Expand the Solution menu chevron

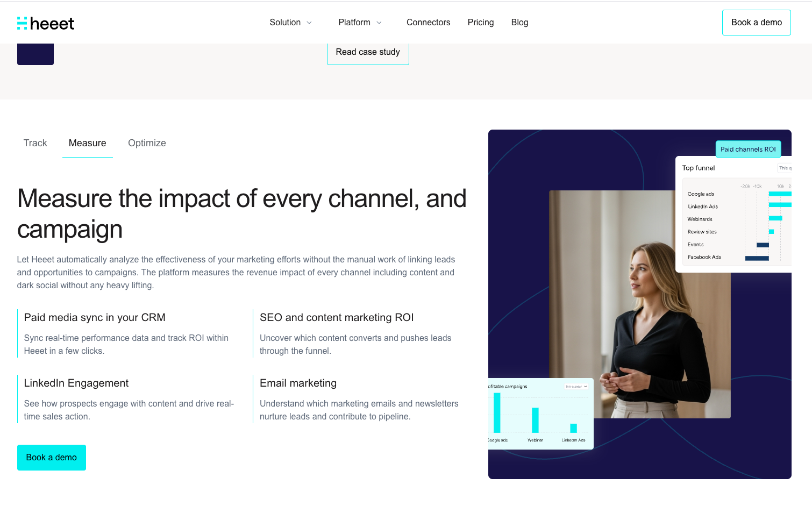pos(309,23)
